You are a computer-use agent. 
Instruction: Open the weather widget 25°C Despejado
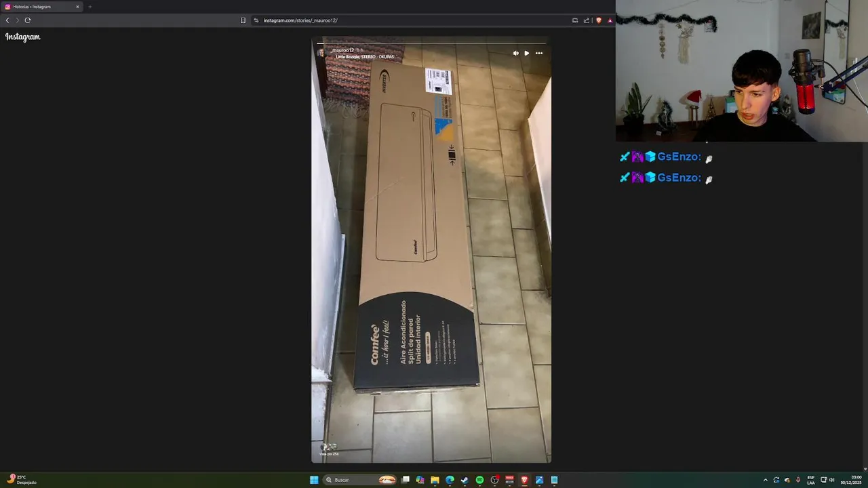tap(21, 480)
